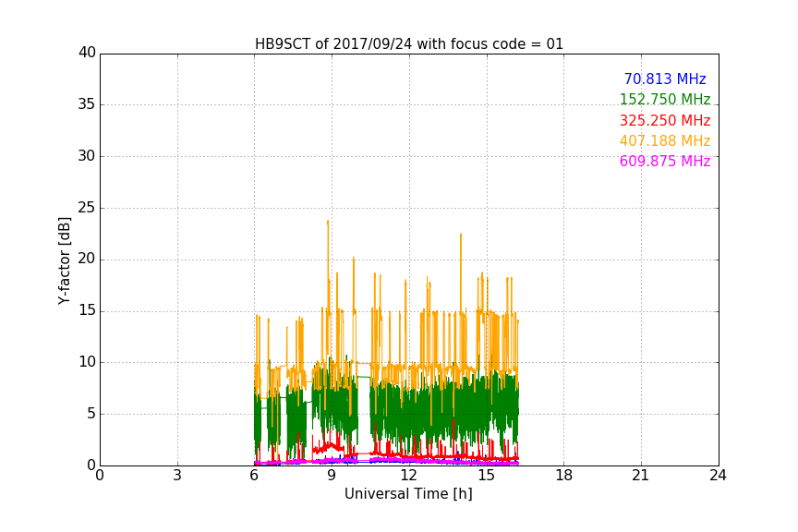Viewport: 798px width, 532px height.
Task: Click the Y-factor [dB] axis label
Action: coord(64,260)
